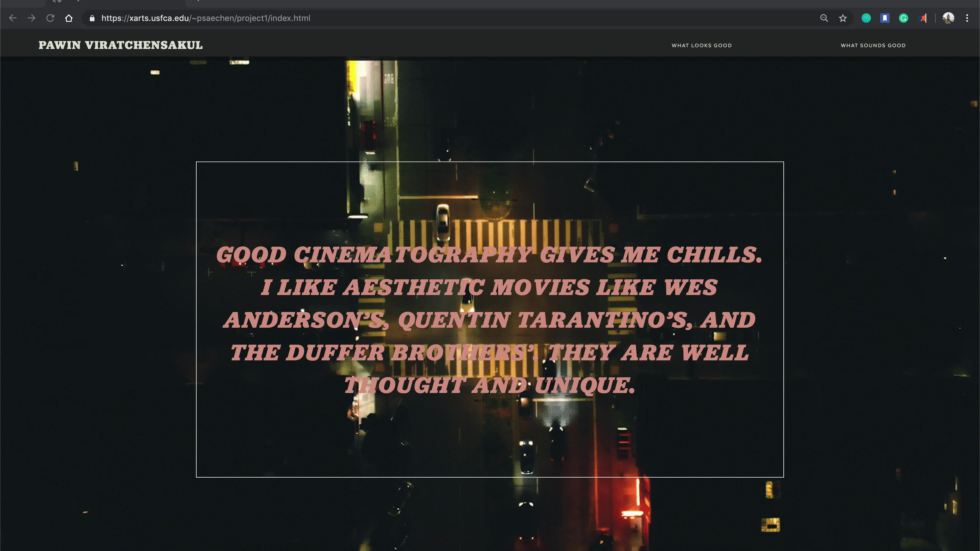
Task: Open the orange megaphone extension icon
Action: (923, 18)
